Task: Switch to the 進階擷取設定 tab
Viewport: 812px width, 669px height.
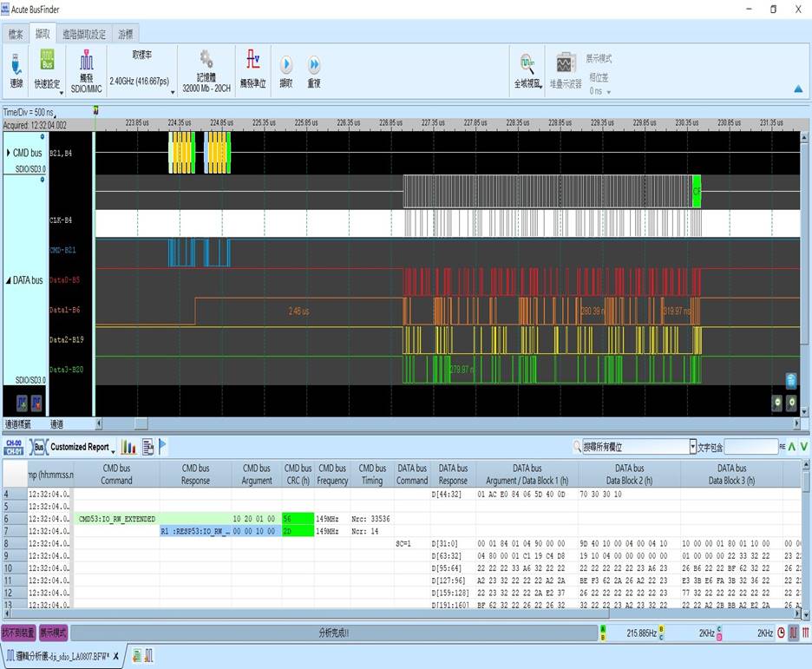Action: [x=83, y=35]
